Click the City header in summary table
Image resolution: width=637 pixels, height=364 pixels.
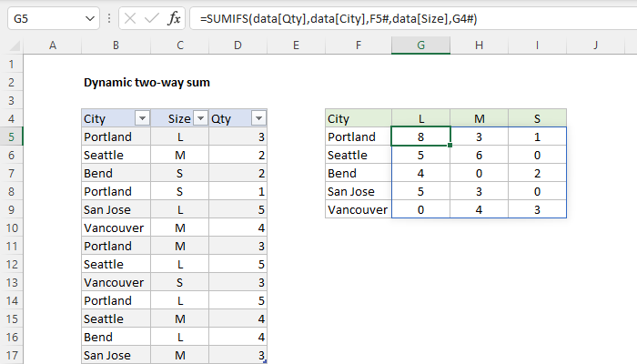[359, 118]
